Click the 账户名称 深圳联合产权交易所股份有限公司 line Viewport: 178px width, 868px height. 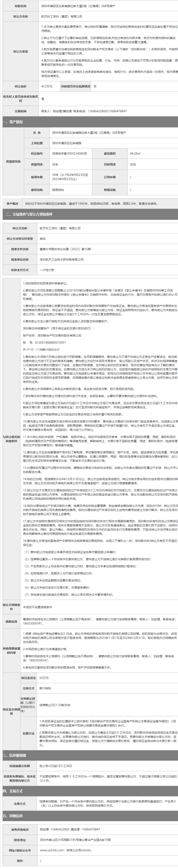(52, 335)
